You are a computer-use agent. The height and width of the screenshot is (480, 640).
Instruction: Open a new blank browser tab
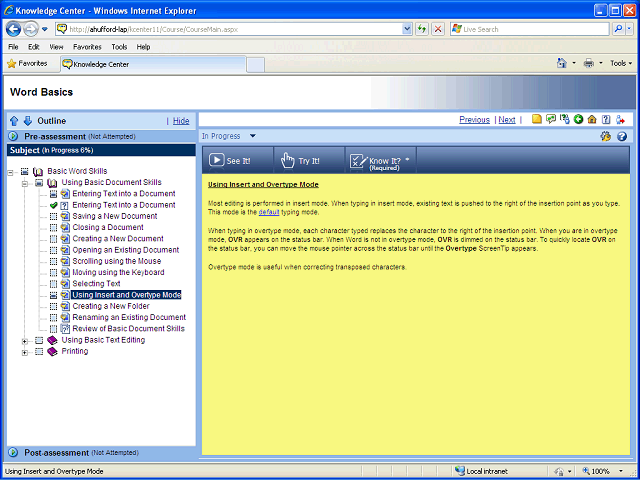tap(256, 65)
